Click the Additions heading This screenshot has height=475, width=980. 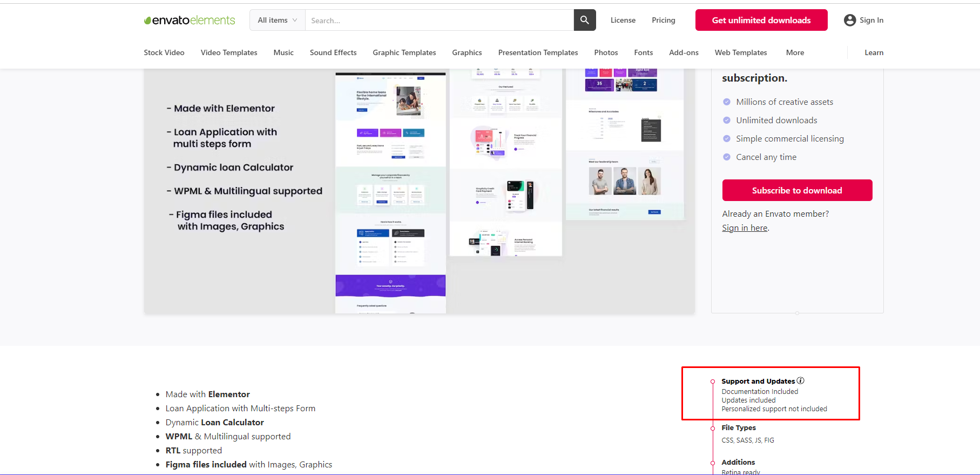(738, 462)
